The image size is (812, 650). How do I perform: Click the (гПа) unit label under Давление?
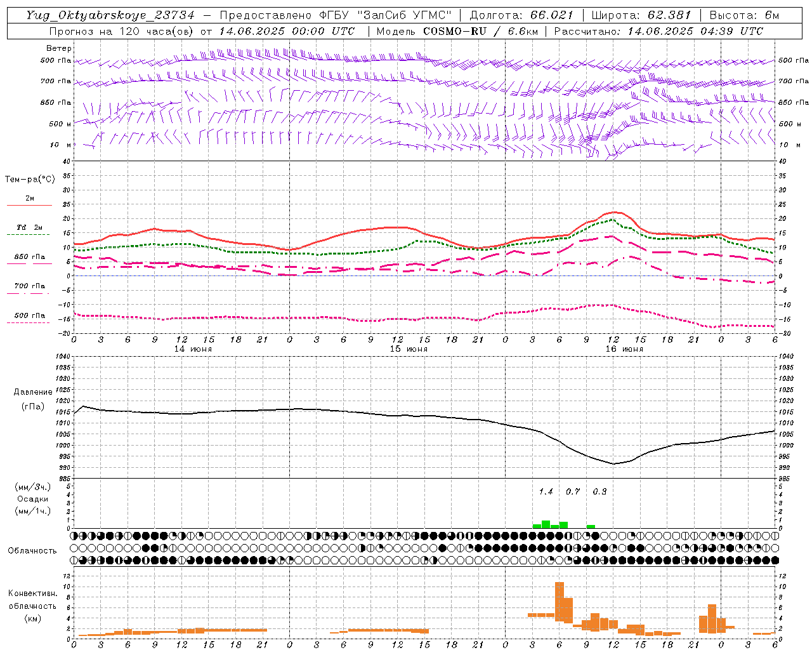point(33,406)
